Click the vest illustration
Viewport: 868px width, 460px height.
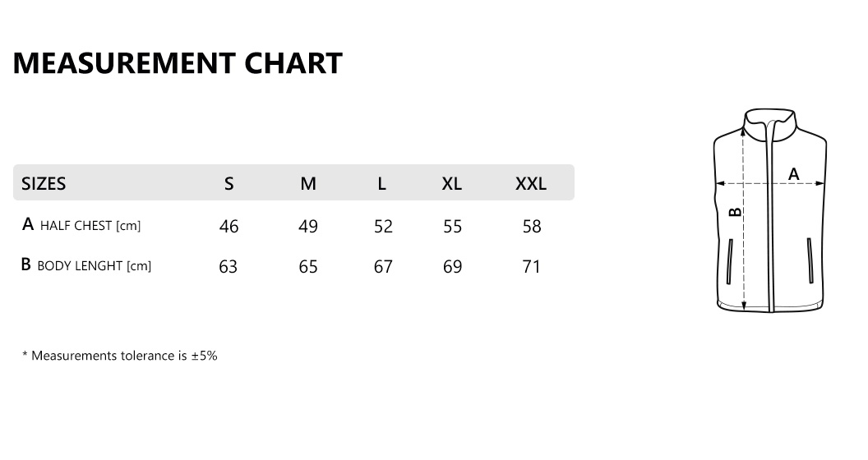click(770, 210)
